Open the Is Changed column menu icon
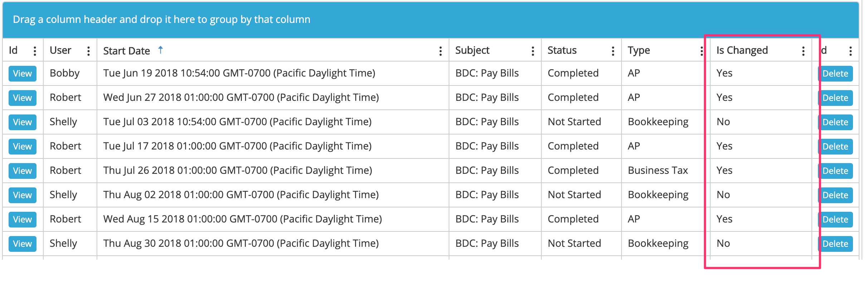 click(803, 51)
